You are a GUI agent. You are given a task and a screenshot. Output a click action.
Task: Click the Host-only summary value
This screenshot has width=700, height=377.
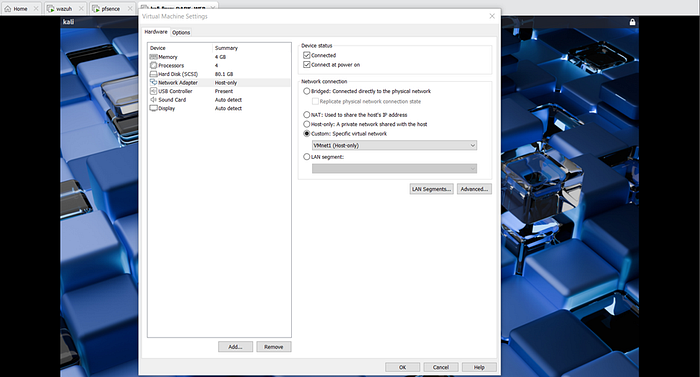[226, 83]
